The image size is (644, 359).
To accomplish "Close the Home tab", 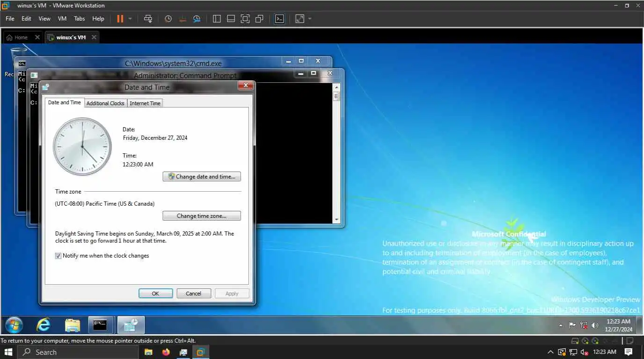I will pos(37,37).
